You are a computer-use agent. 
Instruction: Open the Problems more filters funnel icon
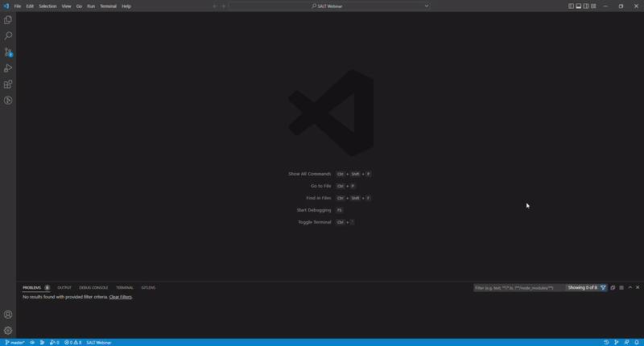(x=603, y=288)
